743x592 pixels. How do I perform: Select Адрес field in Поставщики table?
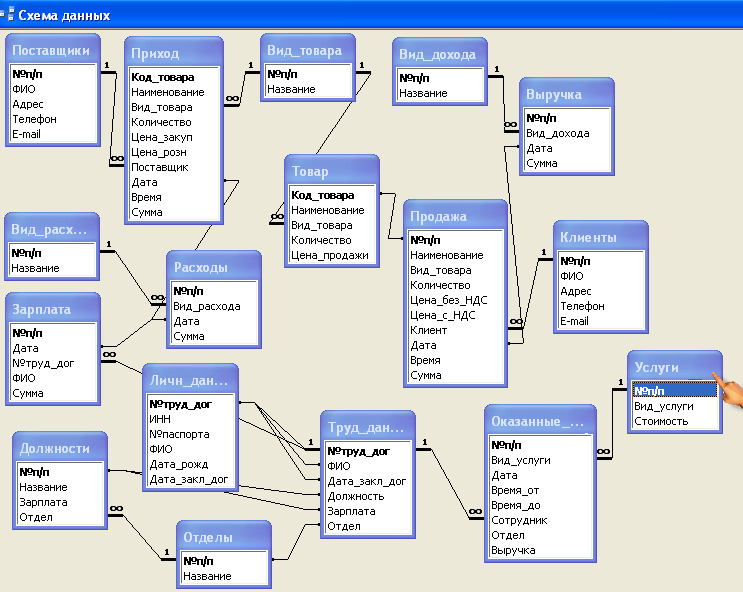coord(53,104)
